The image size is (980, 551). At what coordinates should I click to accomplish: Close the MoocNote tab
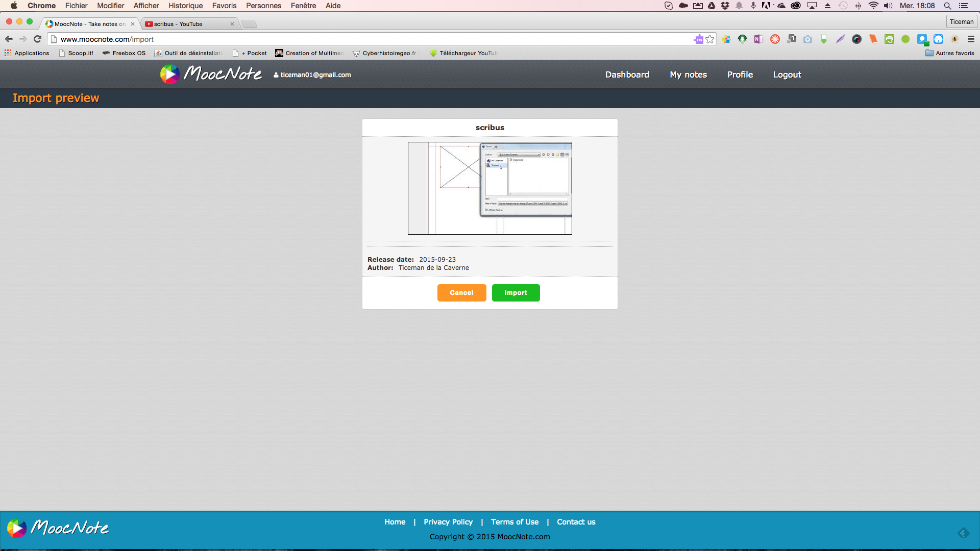133,24
